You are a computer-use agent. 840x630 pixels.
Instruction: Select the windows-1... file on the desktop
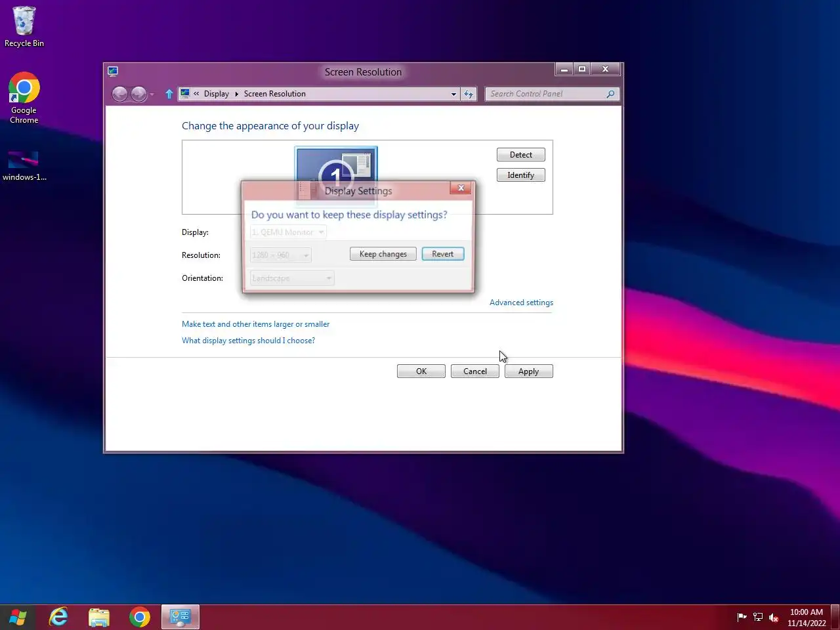point(24,166)
